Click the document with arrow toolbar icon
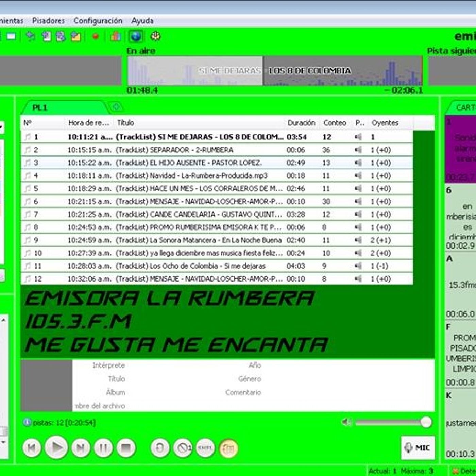This screenshot has height=476, width=476. (x=46, y=36)
